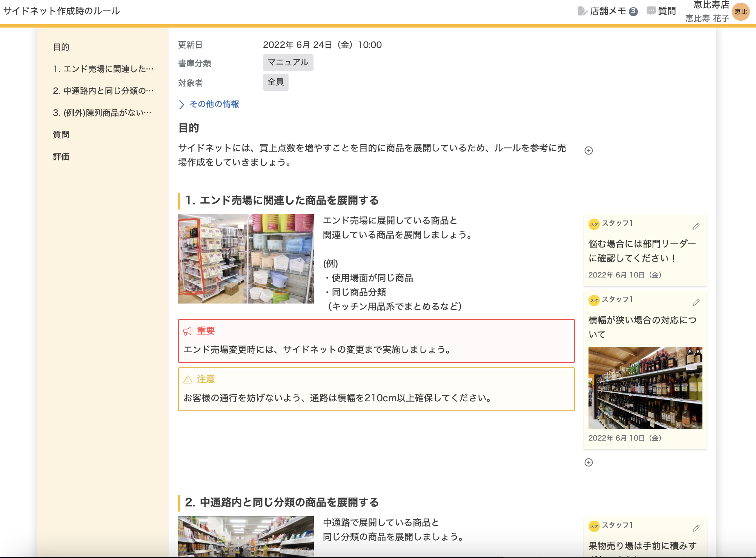This screenshot has height=558, width=756.
Task: Go to sidebar item 1. エンド売場に関連した
Action: tap(103, 69)
